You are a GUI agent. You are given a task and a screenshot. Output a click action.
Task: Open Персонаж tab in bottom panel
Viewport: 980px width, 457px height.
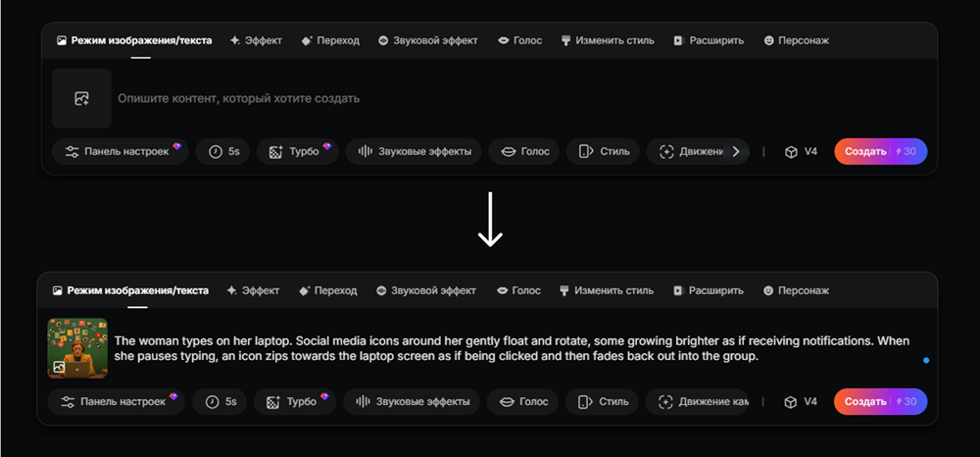click(796, 290)
